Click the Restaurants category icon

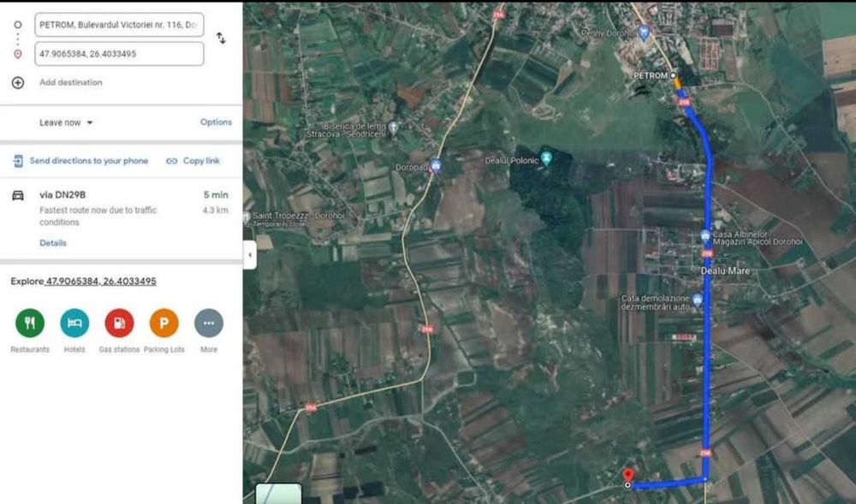(x=29, y=323)
